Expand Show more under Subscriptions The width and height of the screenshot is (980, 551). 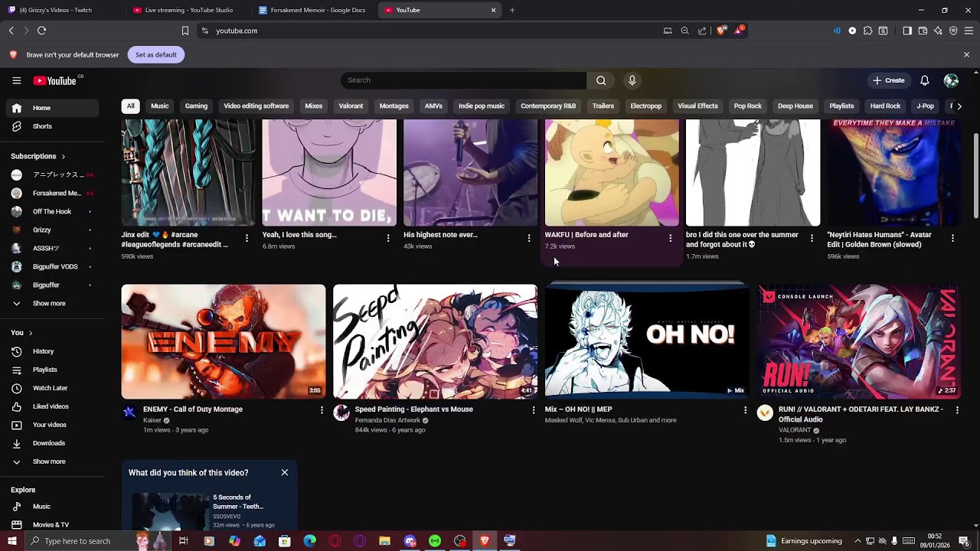52,304
